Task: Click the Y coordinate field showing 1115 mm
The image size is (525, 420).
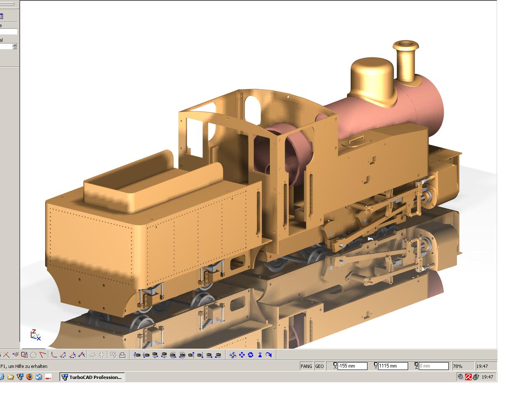Action: coord(393,366)
